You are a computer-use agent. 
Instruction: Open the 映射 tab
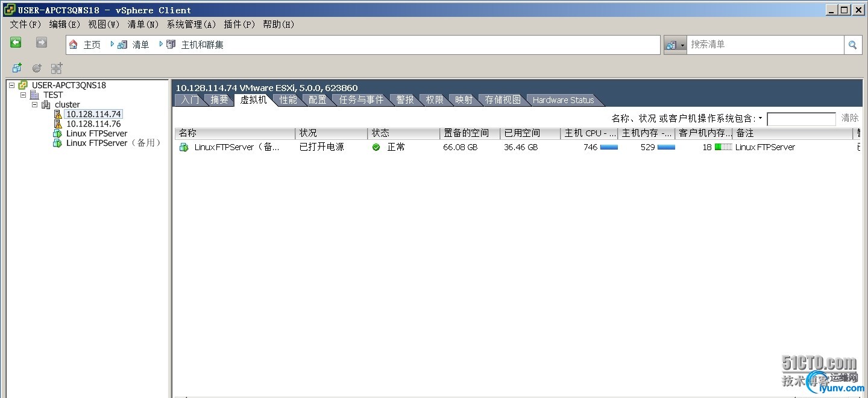(464, 100)
